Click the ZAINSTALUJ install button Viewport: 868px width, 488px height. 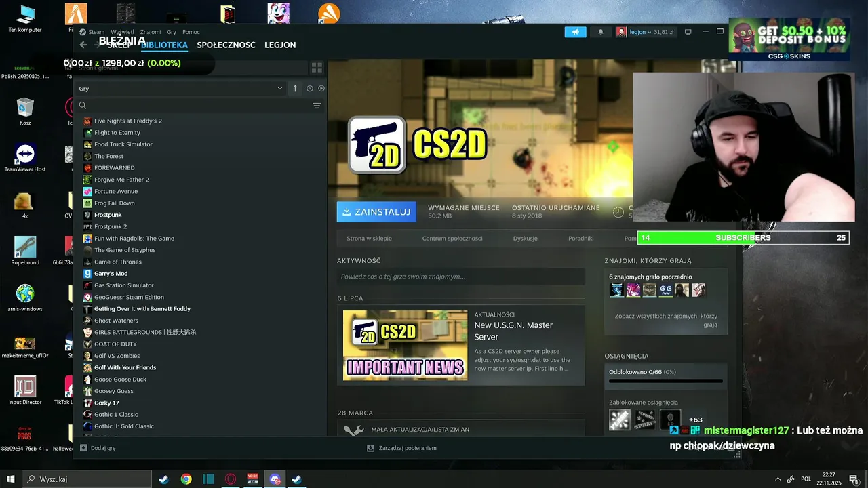pos(376,211)
